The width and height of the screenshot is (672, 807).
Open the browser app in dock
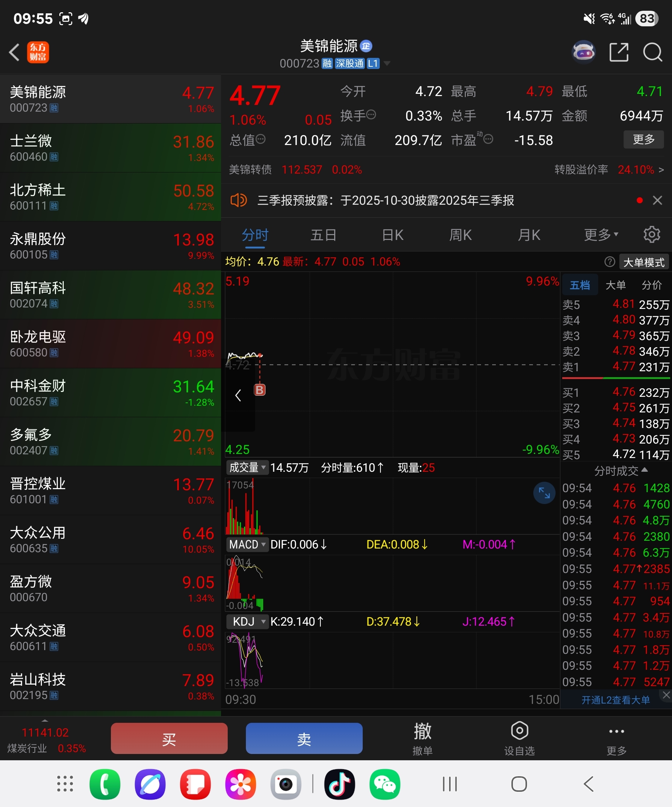coord(150,784)
